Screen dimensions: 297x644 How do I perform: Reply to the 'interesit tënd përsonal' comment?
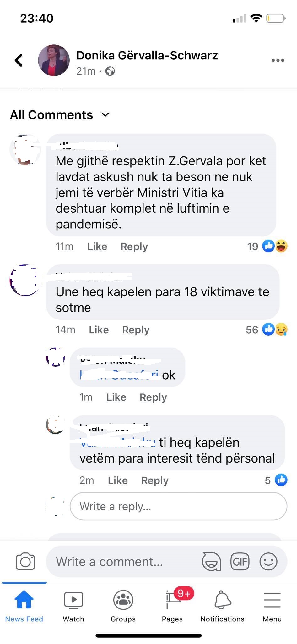pos(155,480)
